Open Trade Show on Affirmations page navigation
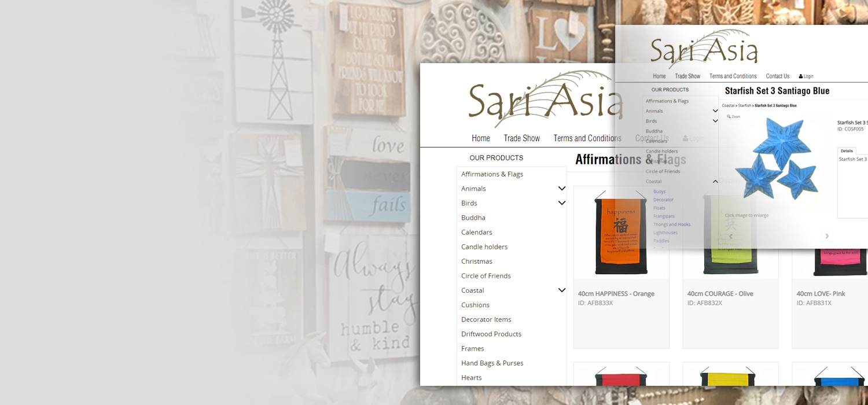 click(521, 138)
